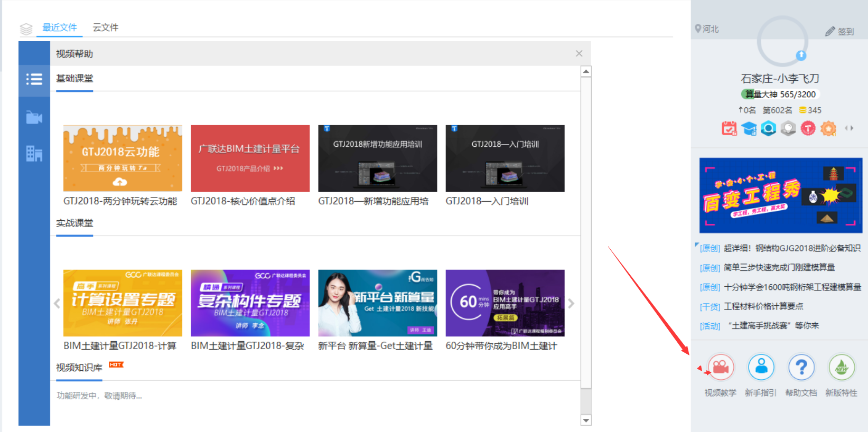Click the video panel scrollbar down arrow
The image size is (868, 432).
pos(586,420)
